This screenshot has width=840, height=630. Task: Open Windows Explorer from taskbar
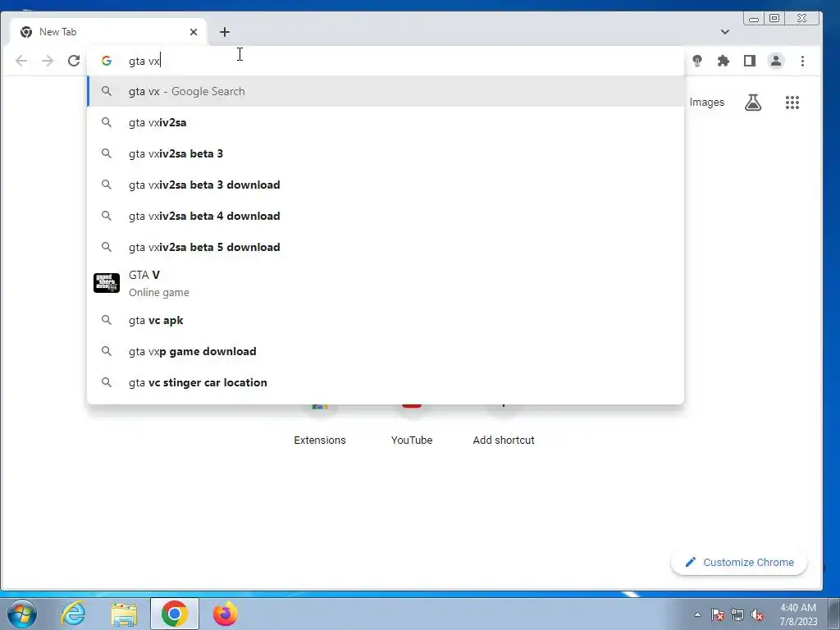pos(124,614)
